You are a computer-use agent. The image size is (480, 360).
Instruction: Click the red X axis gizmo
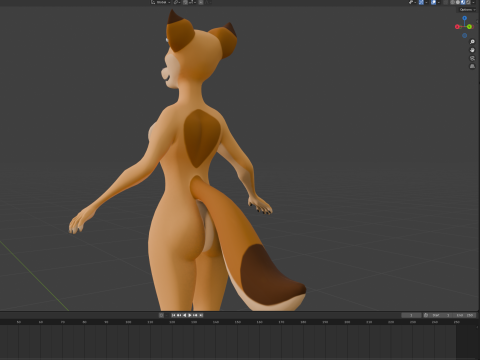point(457,27)
